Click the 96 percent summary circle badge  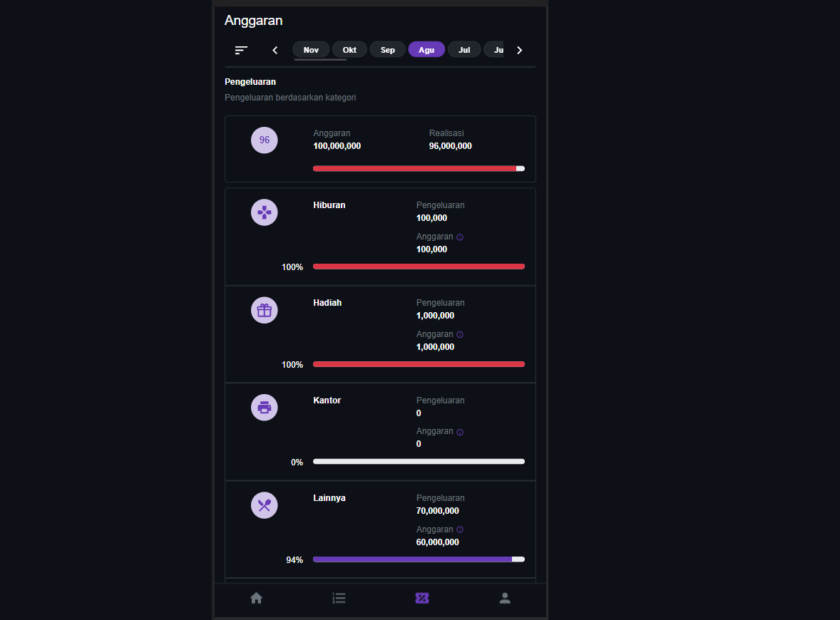(x=265, y=140)
